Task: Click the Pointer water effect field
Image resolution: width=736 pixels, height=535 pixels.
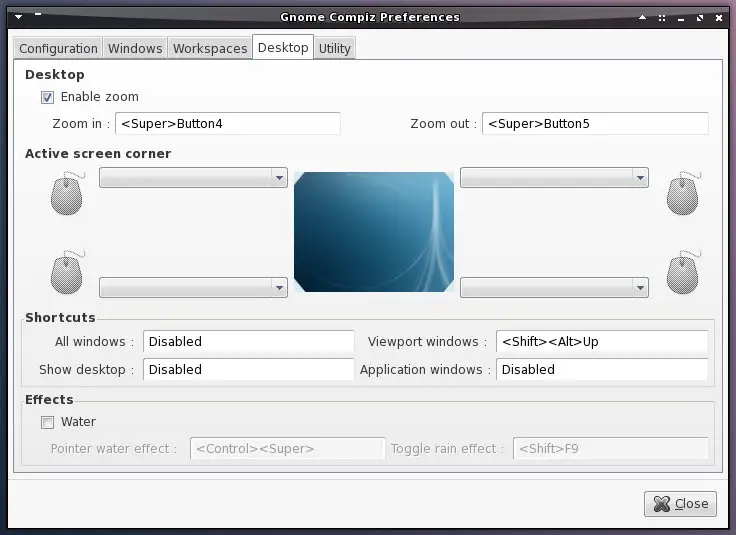Action: (x=287, y=448)
